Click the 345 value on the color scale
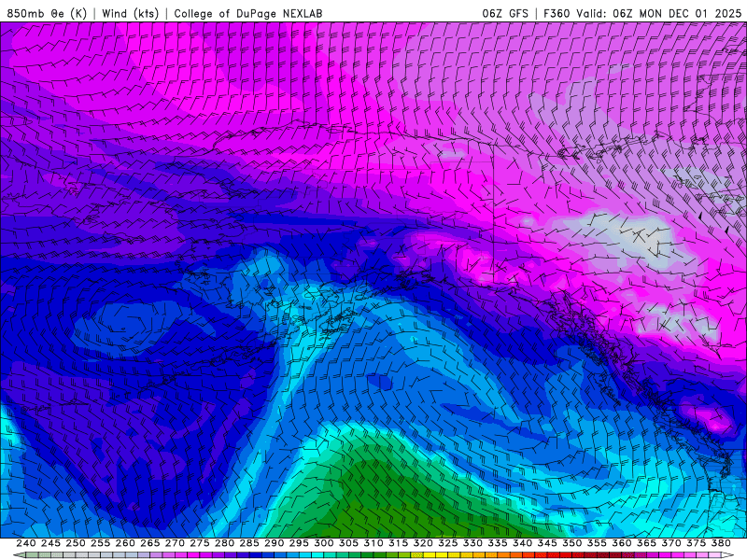Viewport: 747px width, 560px height. [547, 543]
